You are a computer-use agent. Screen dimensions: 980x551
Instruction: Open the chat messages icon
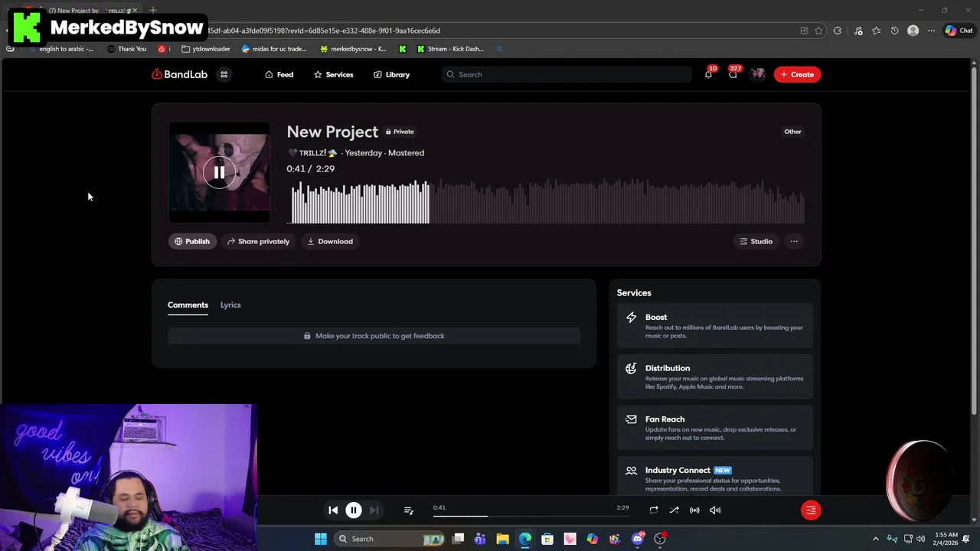(733, 74)
